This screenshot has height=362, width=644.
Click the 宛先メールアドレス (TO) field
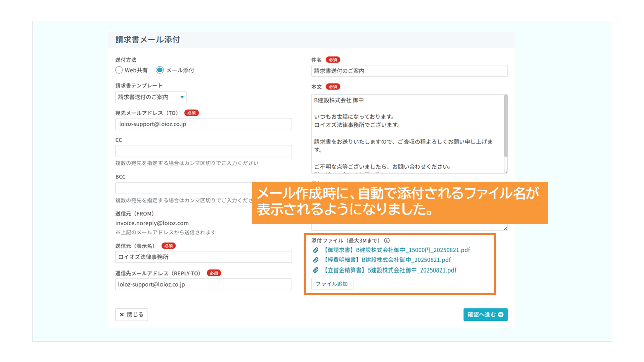203,124
